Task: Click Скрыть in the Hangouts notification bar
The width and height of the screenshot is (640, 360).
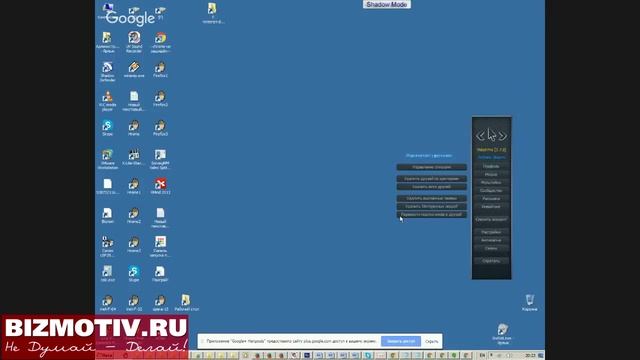Action: coord(431,341)
